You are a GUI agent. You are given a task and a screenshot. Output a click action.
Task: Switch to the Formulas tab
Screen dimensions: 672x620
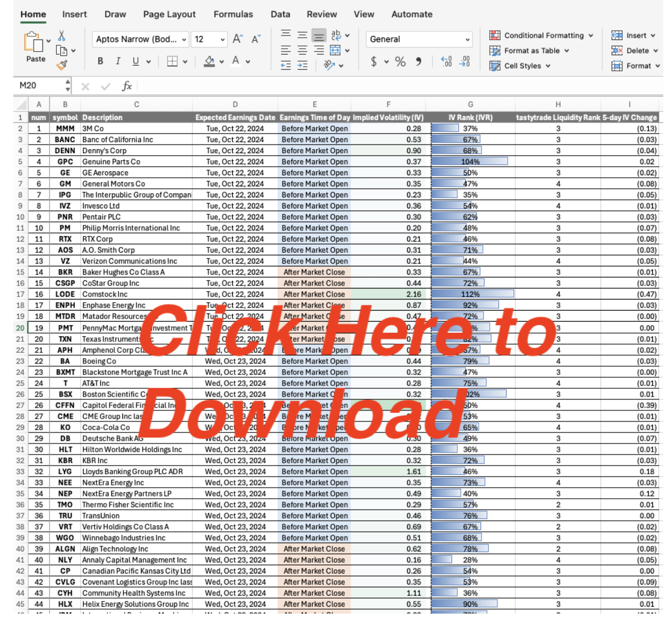(x=233, y=14)
